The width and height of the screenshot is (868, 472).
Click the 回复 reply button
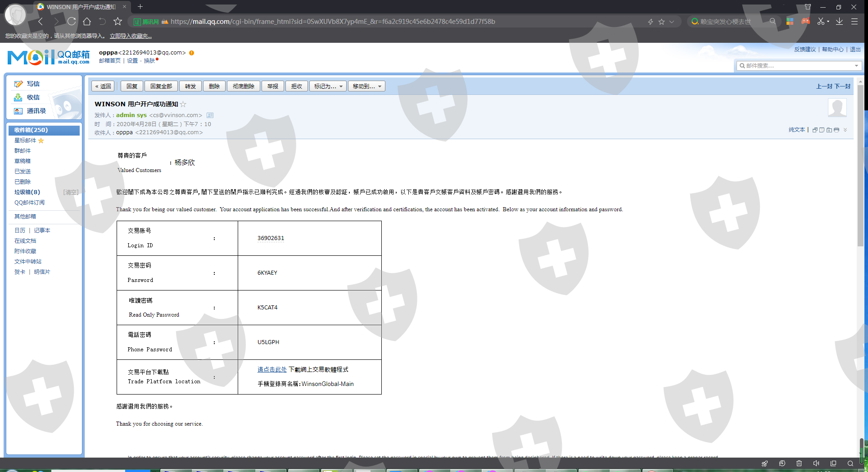[x=132, y=86]
